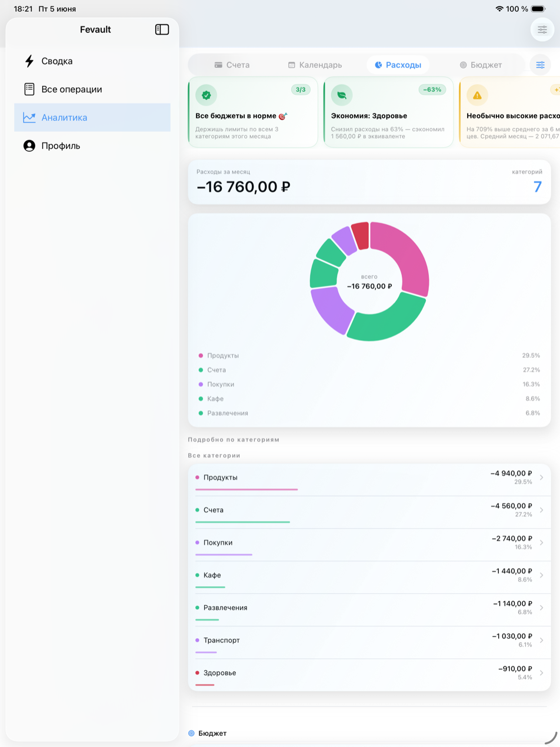Open the blue filter sliders next to tabs
The image size is (560, 747).
pos(540,65)
